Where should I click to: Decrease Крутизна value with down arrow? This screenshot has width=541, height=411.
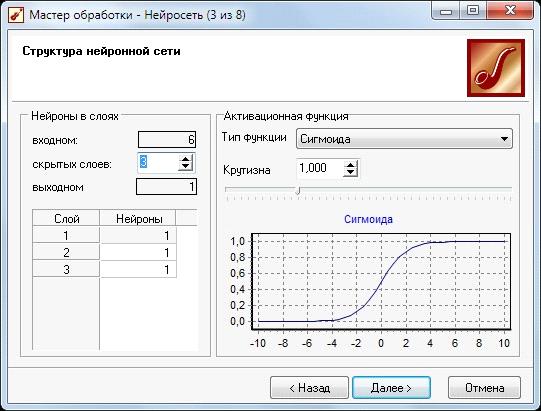click(x=351, y=173)
